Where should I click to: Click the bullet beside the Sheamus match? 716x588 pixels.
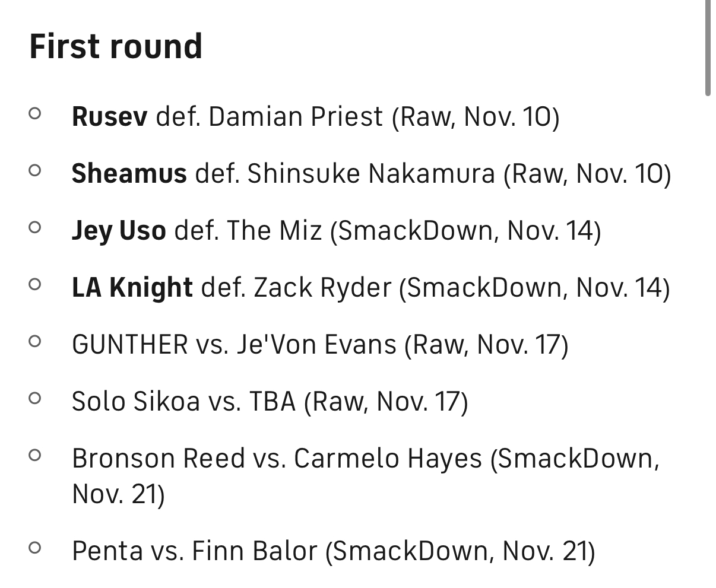[x=34, y=170]
